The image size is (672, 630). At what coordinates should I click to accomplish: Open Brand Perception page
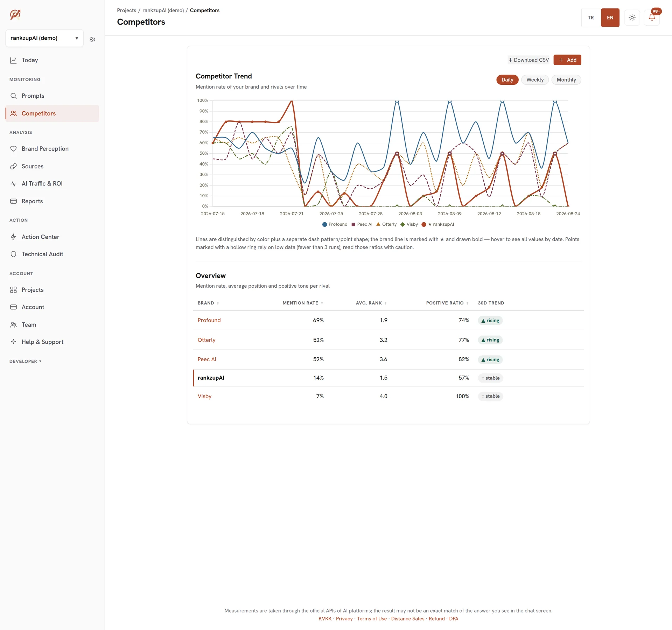(x=52, y=149)
